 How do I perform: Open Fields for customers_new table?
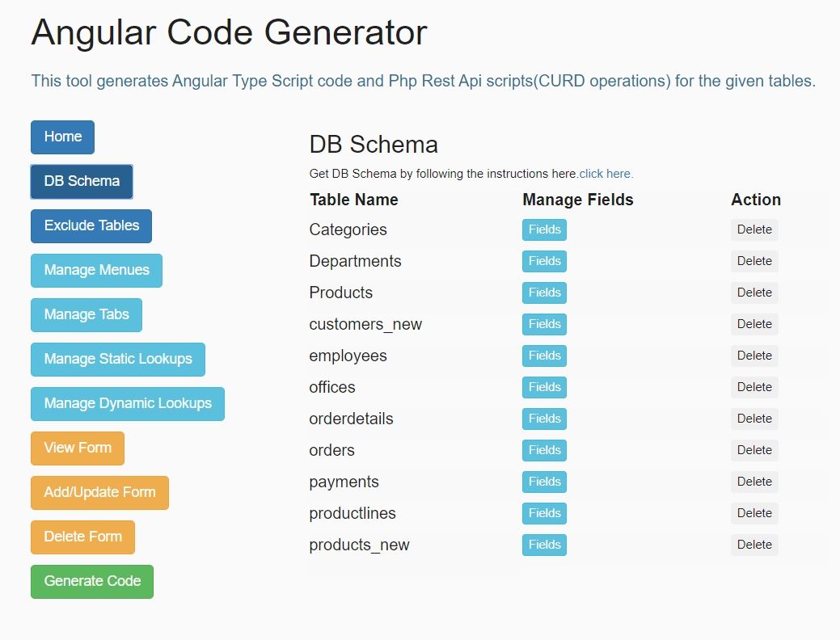coord(544,325)
